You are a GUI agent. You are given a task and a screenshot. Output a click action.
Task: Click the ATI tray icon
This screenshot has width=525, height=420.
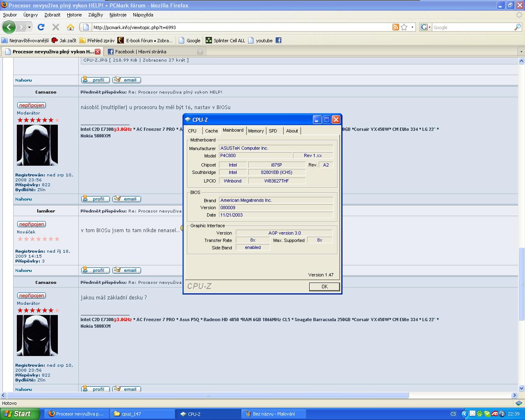495,414
